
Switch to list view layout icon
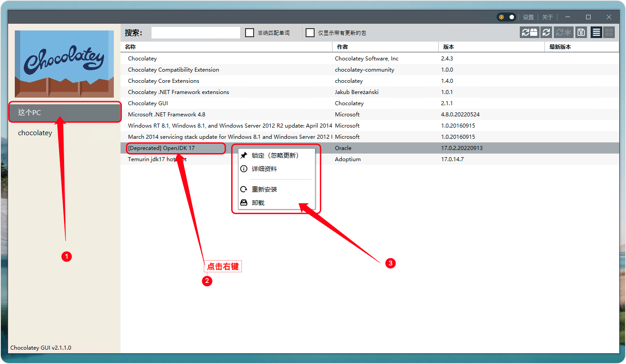[x=596, y=32]
